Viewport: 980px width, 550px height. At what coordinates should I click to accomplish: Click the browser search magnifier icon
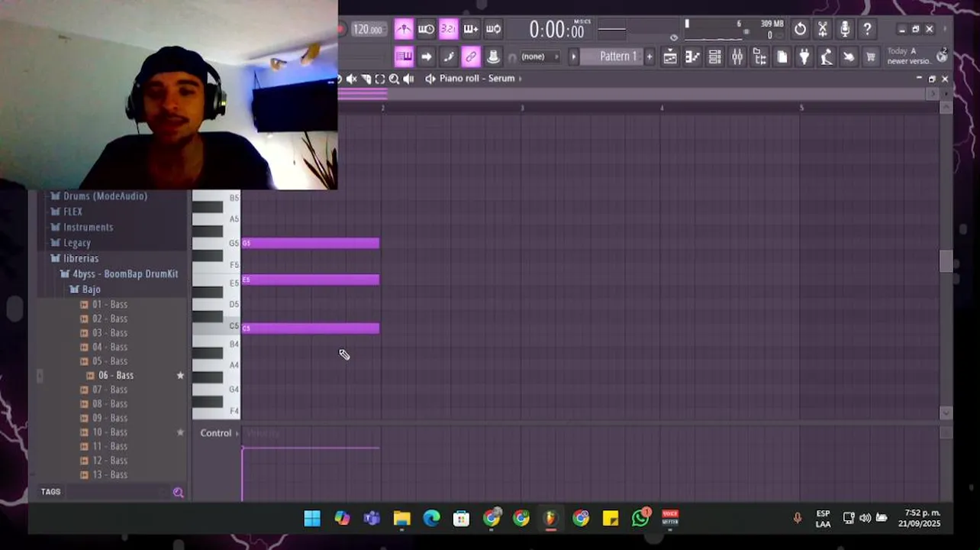[x=179, y=493]
